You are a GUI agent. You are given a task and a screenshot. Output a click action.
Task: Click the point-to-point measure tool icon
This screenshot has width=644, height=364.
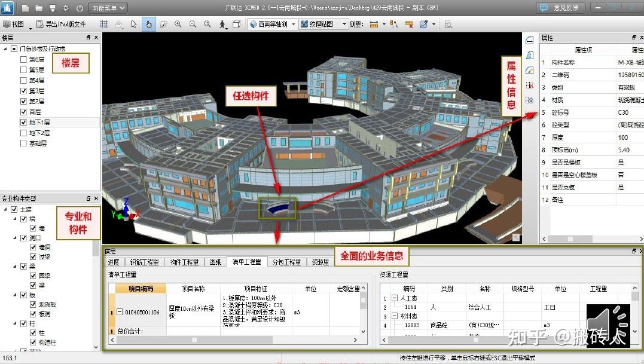click(x=394, y=25)
